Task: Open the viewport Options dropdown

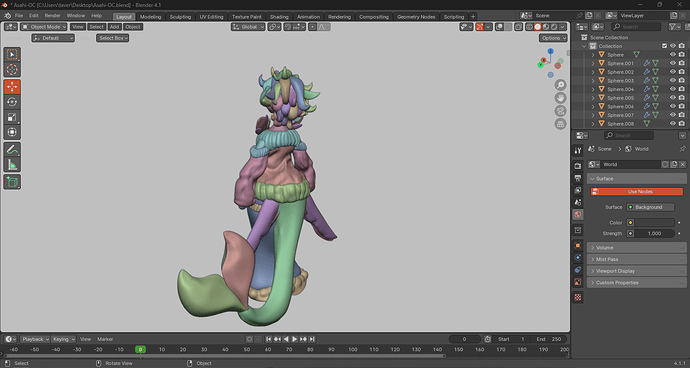Action: click(x=553, y=38)
